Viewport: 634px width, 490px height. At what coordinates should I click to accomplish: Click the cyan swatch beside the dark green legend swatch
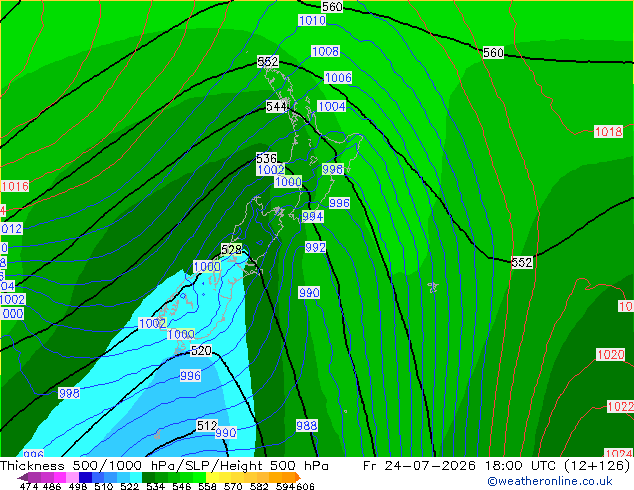[136, 477]
